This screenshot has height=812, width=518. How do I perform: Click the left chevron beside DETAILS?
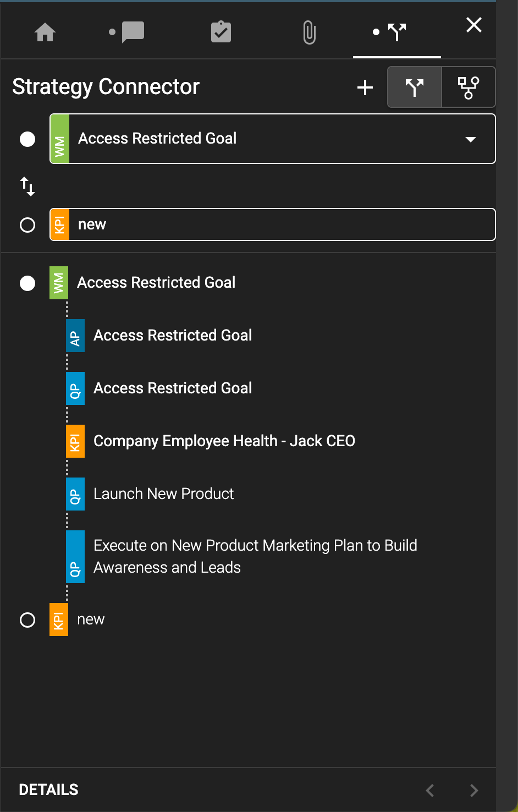(429, 790)
